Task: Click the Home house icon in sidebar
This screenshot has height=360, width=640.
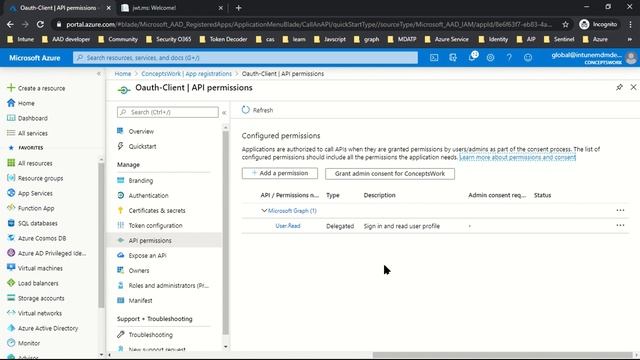Action: (x=11, y=103)
